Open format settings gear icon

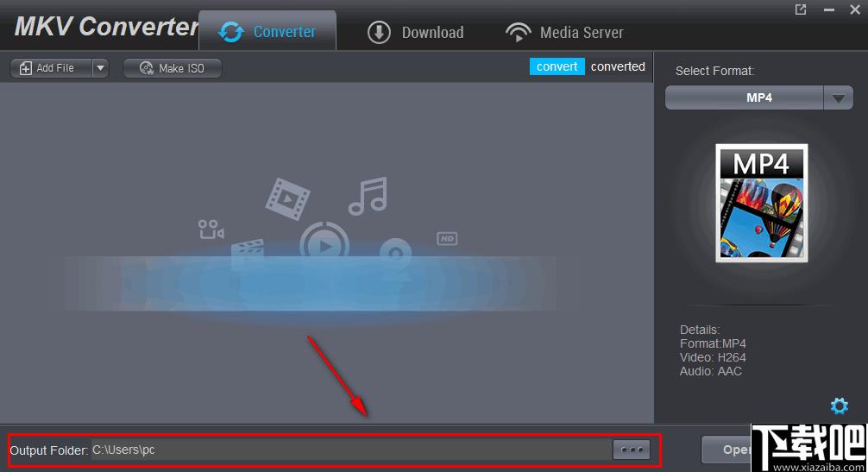pos(840,406)
